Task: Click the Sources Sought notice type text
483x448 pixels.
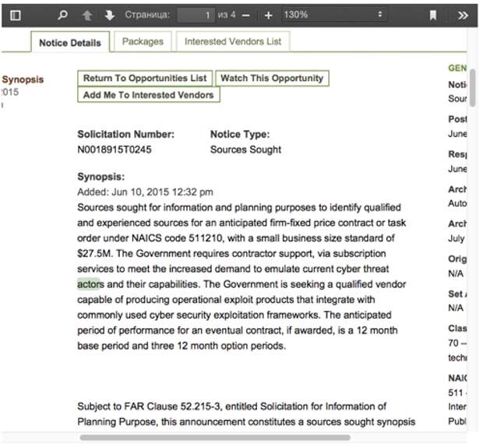Action: click(245, 150)
